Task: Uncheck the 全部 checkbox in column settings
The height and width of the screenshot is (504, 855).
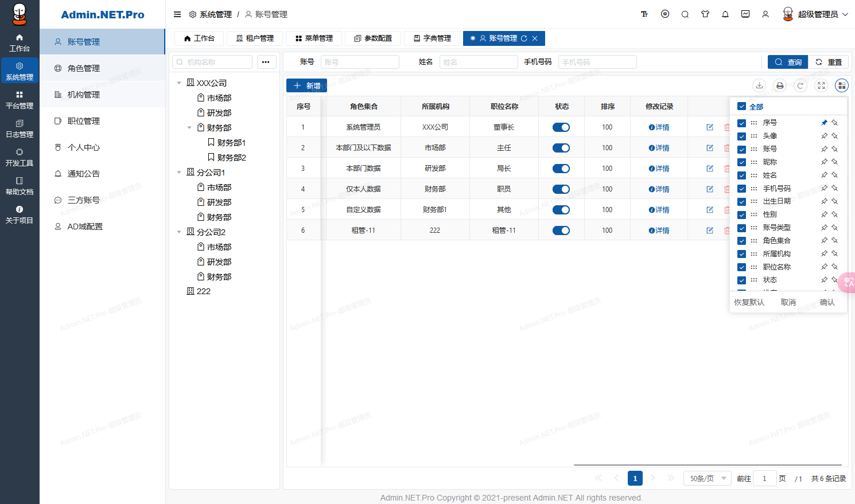Action: click(x=741, y=107)
